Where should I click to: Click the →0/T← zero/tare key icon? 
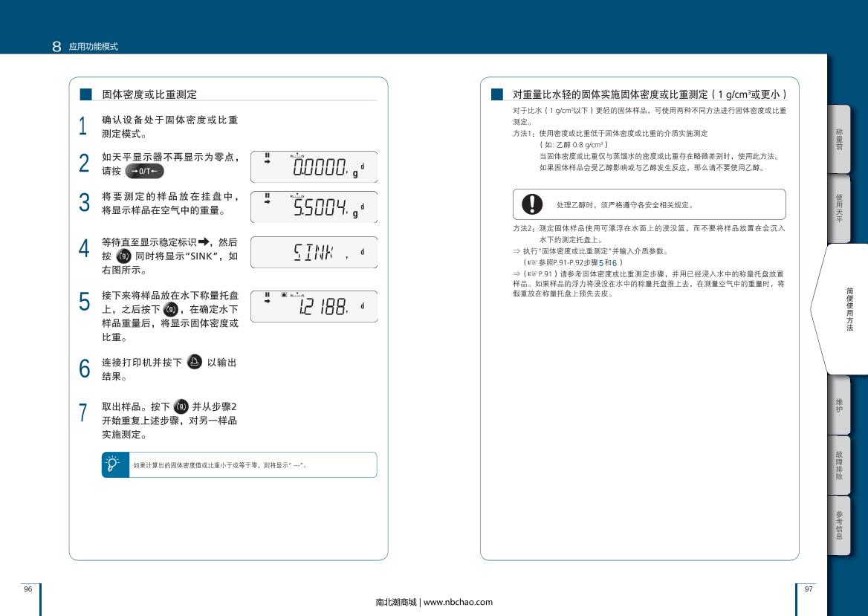pos(144,172)
